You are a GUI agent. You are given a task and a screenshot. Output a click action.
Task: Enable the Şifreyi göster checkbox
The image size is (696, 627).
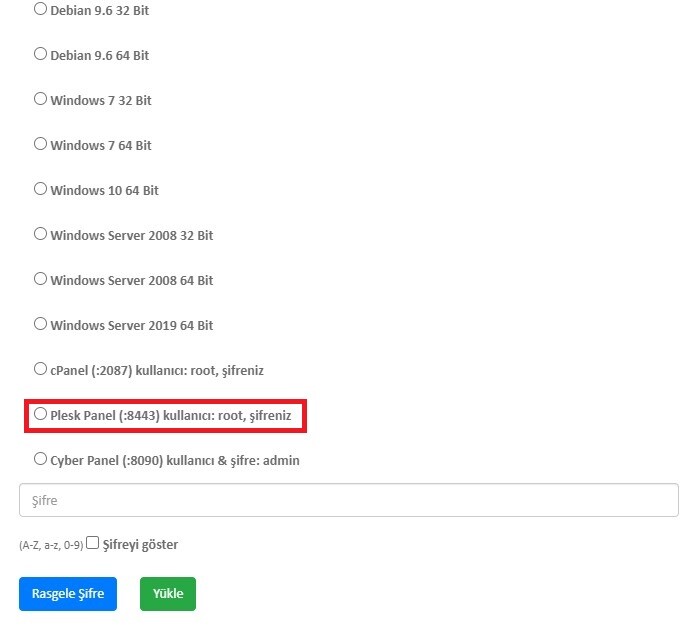click(x=93, y=543)
